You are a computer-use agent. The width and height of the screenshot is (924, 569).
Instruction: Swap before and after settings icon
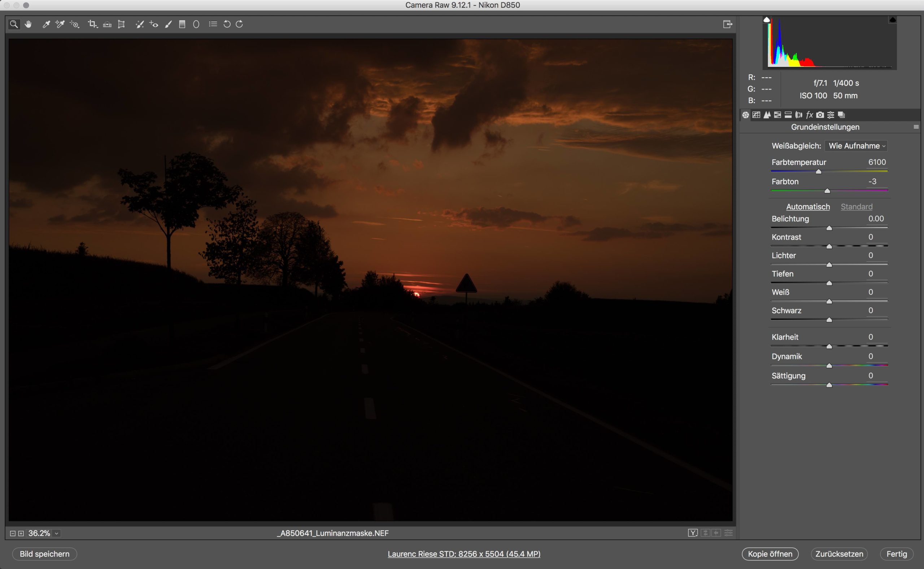point(706,533)
